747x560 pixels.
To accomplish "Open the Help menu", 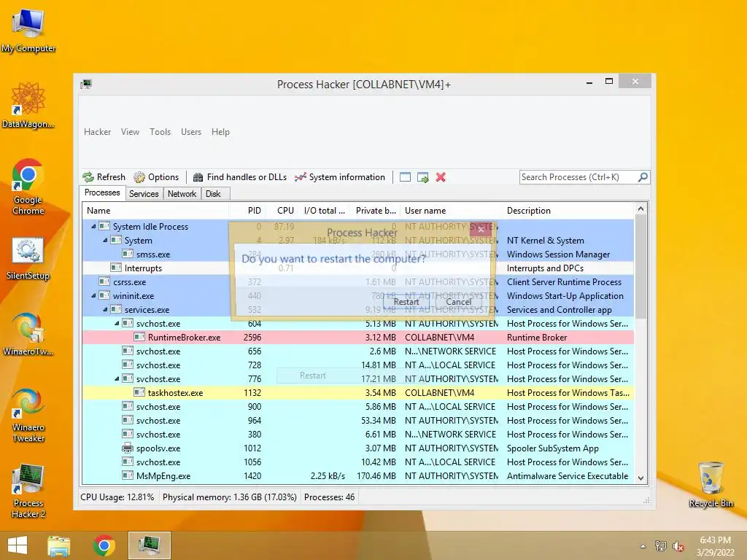I will [x=220, y=132].
